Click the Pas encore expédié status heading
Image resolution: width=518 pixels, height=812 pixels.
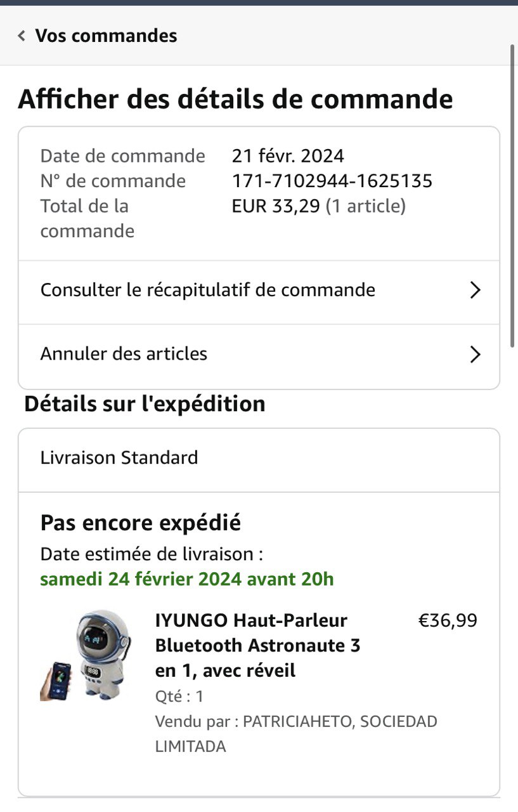click(x=140, y=523)
